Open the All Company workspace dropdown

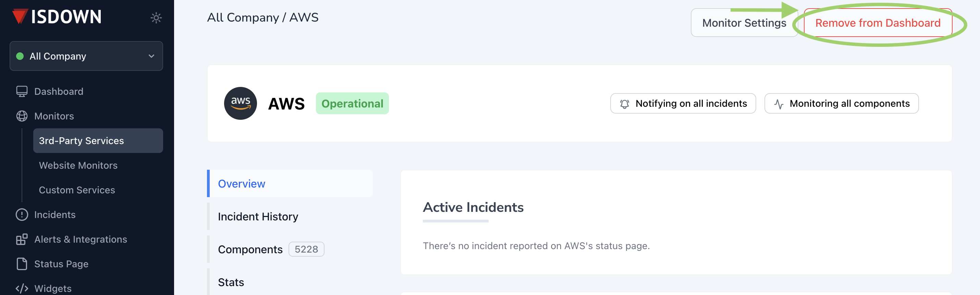[x=86, y=56]
